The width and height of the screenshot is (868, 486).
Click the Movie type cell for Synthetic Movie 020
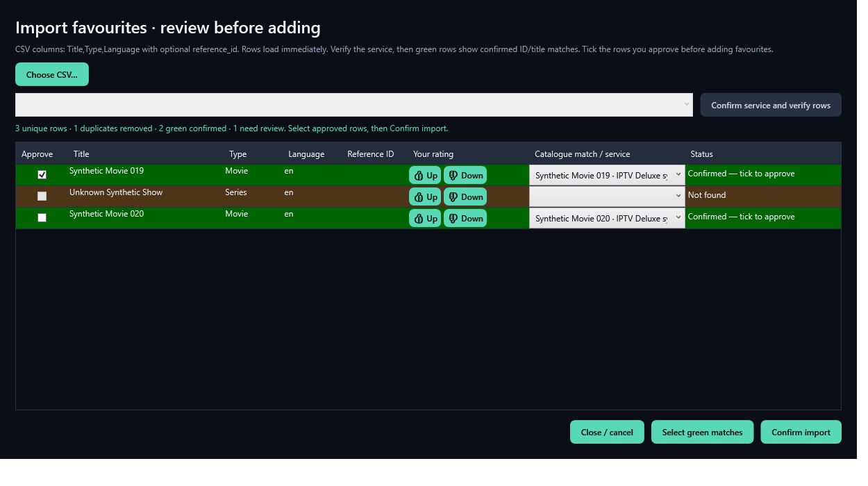(x=237, y=214)
